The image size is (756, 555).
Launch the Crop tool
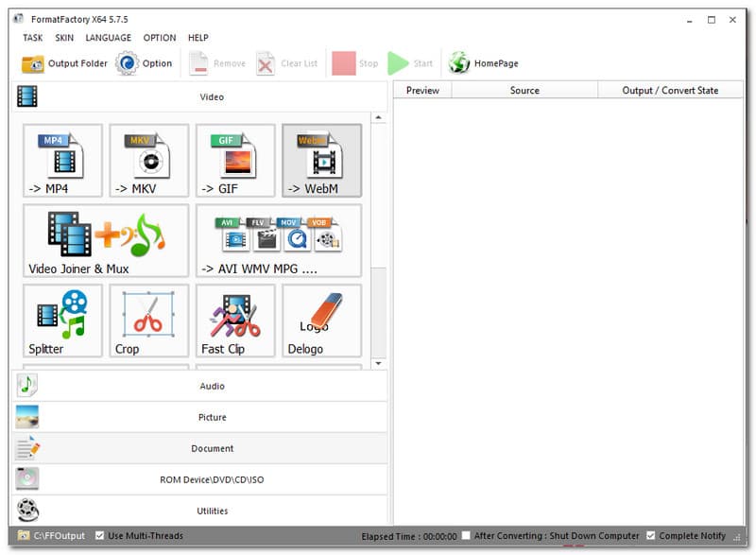[x=149, y=321]
